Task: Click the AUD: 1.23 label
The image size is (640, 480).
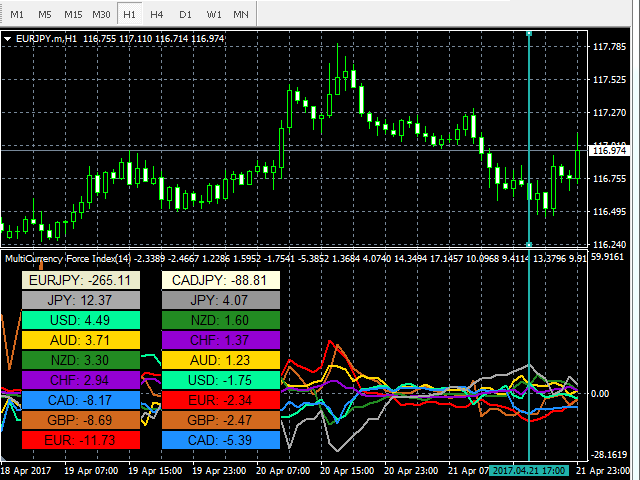Action: click(221, 360)
